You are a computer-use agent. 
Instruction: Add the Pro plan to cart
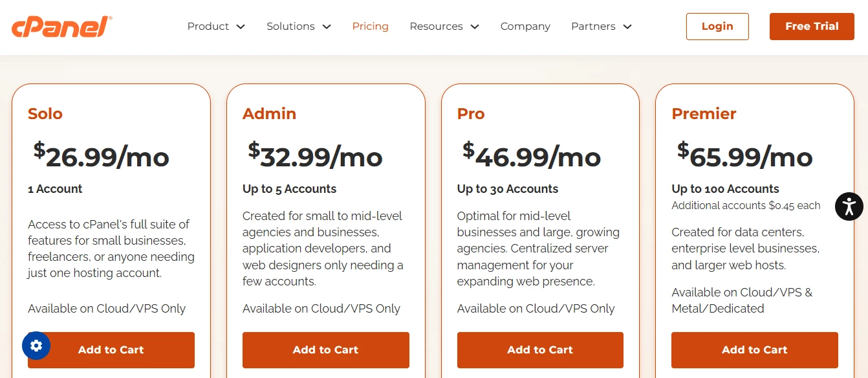pos(540,350)
